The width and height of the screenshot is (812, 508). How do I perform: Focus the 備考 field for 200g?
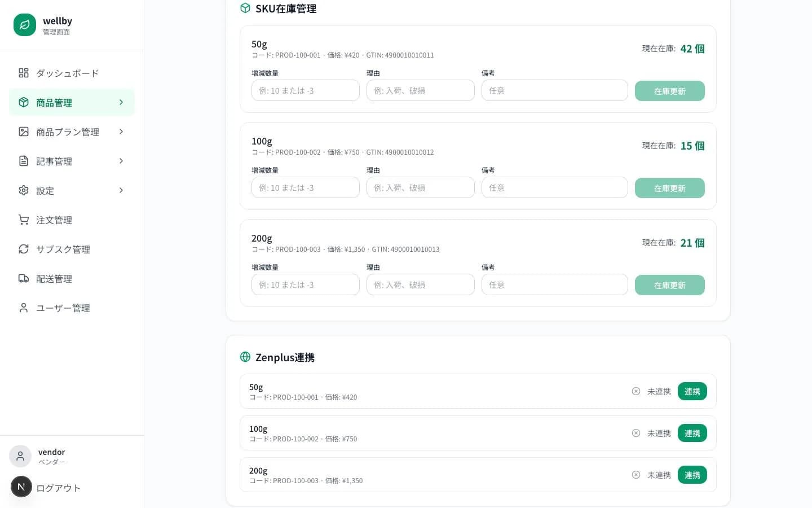(555, 284)
